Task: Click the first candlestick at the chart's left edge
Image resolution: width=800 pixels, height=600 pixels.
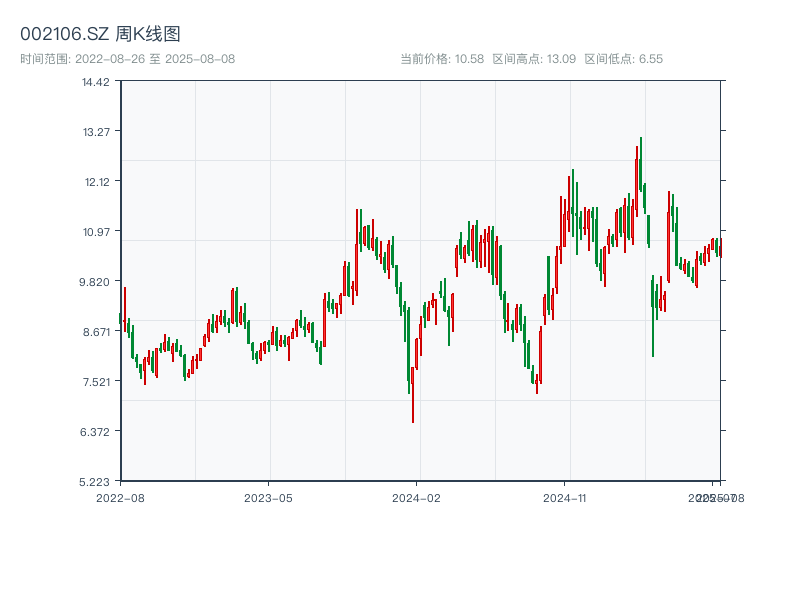Action: pyautogui.click(x=120, y=318)
